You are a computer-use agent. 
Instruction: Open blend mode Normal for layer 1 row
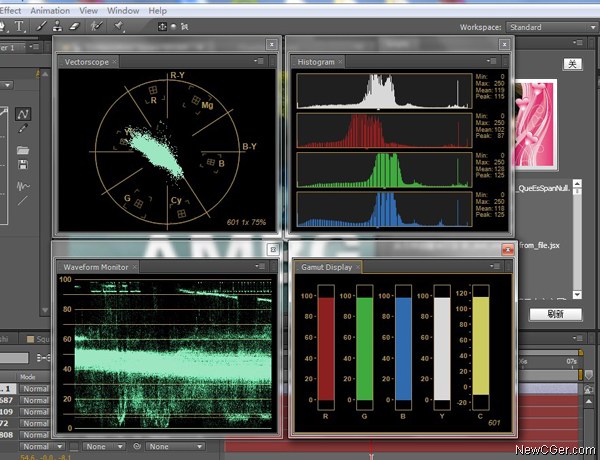click(35, 389)
